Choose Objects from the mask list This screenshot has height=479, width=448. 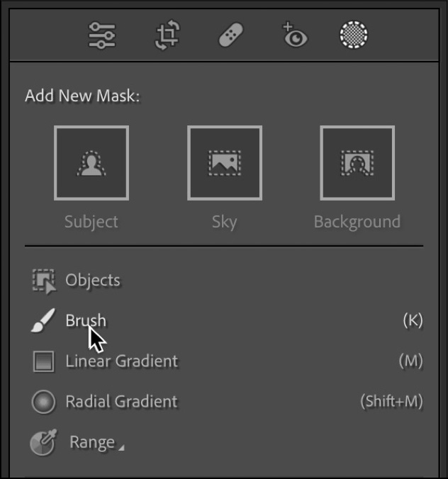click(93, 281)
